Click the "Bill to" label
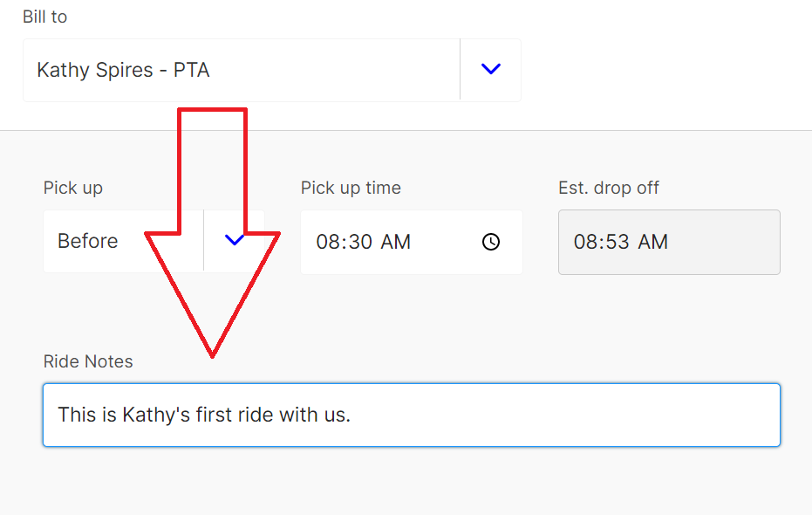Image resolution: width=812 pixels, height=515 pixels. [44, 17]
